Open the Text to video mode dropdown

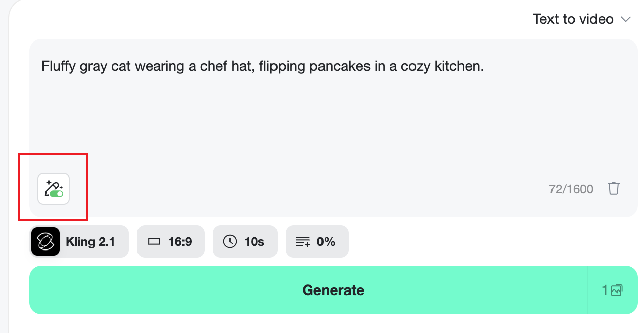point(573,19)
